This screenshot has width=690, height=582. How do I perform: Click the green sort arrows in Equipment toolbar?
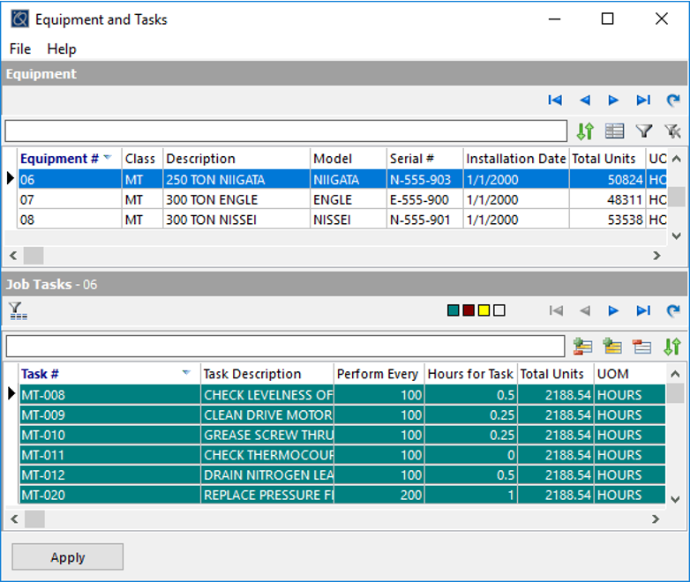click(x=586, y=131)
